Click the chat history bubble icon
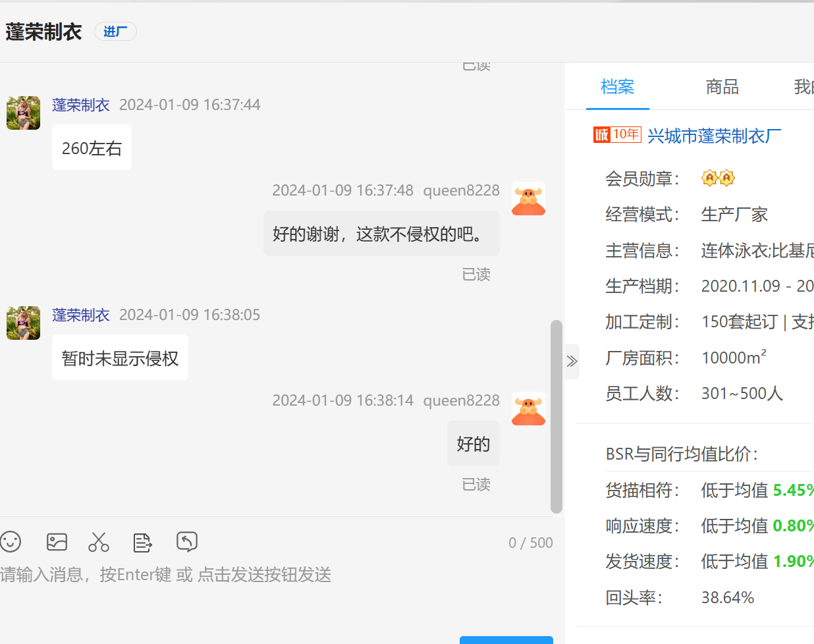The width and height of the screenshot is (814, 644). (x=187, y=542)
